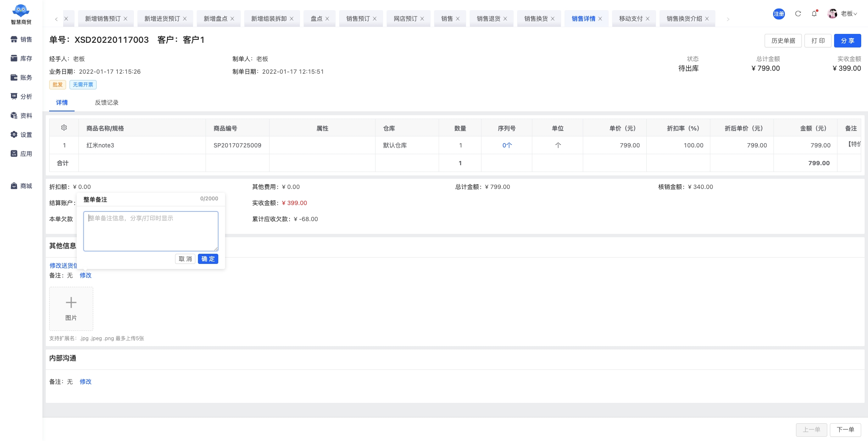Click the 打印 button
The height and width of the screenshot is (441, 868).
818,41
